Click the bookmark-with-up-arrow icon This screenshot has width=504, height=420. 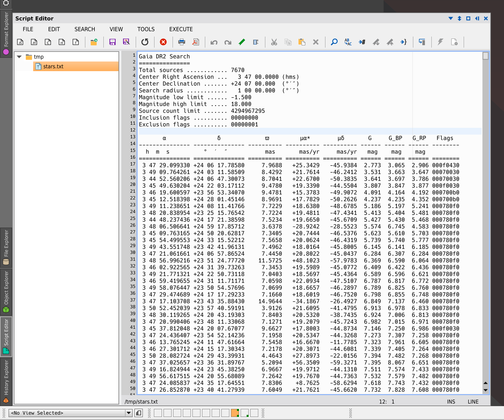point(390,42)
